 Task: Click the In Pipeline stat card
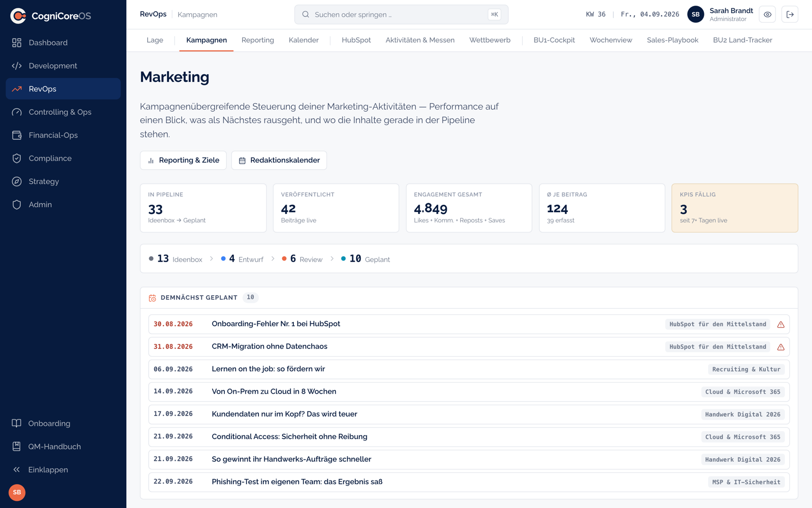(x=203, y=208)
